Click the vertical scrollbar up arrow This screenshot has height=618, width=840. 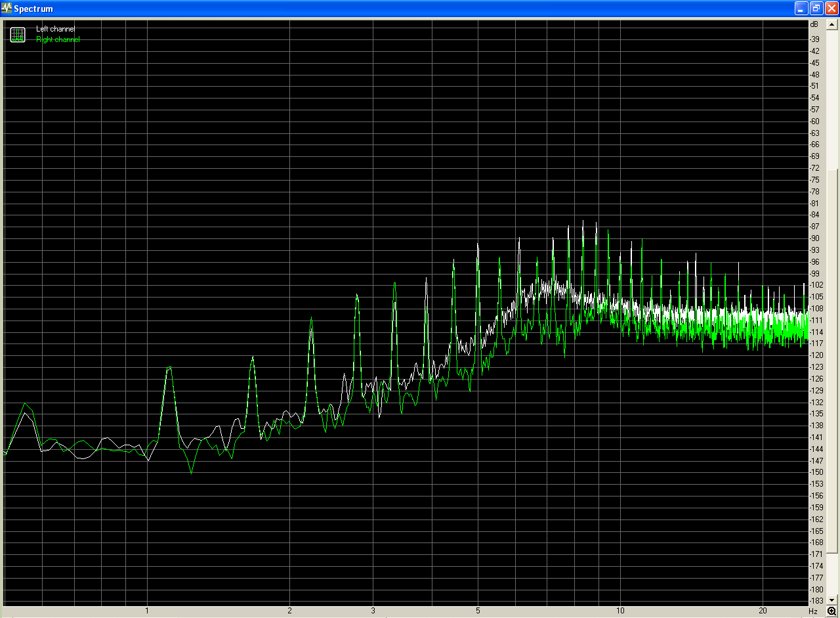pos(831,26)
